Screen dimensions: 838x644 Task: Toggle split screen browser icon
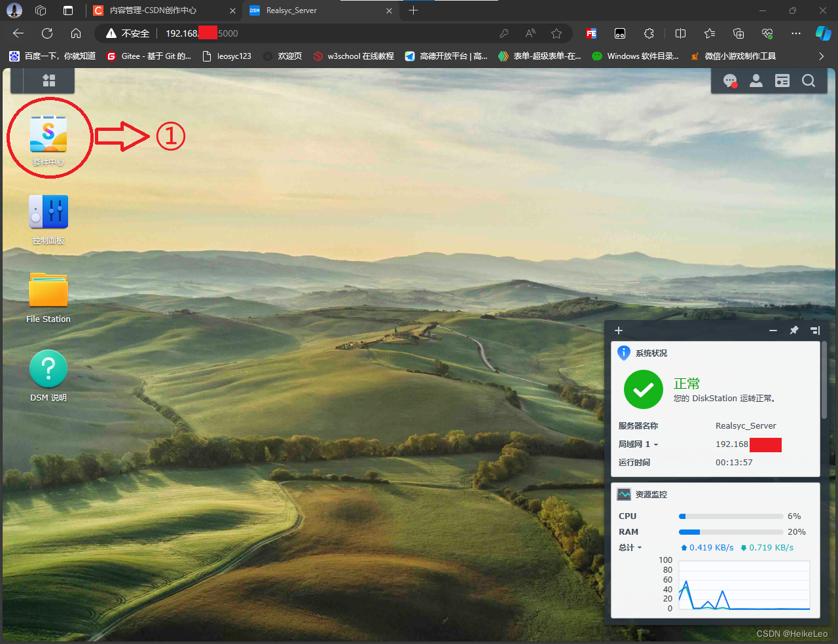pyautogui.click(x=680, y=33)
